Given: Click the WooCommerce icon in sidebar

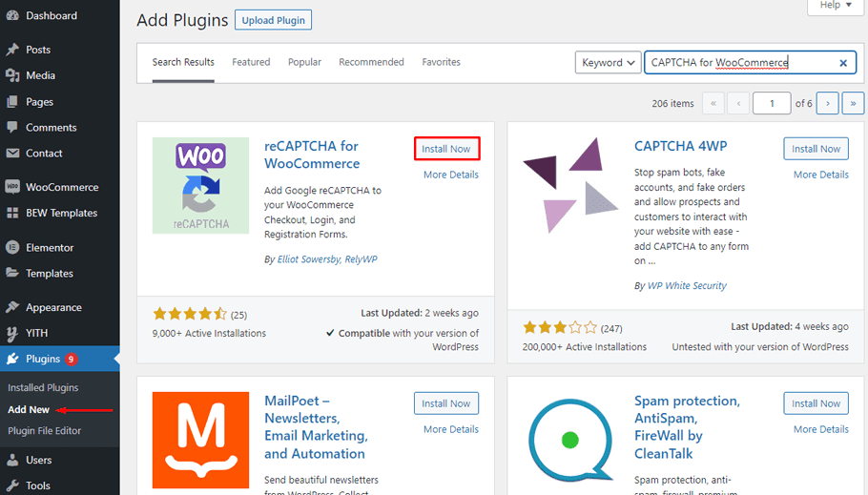Looking at the screenshot, I should pyautogui.click(x=12, y=187).
